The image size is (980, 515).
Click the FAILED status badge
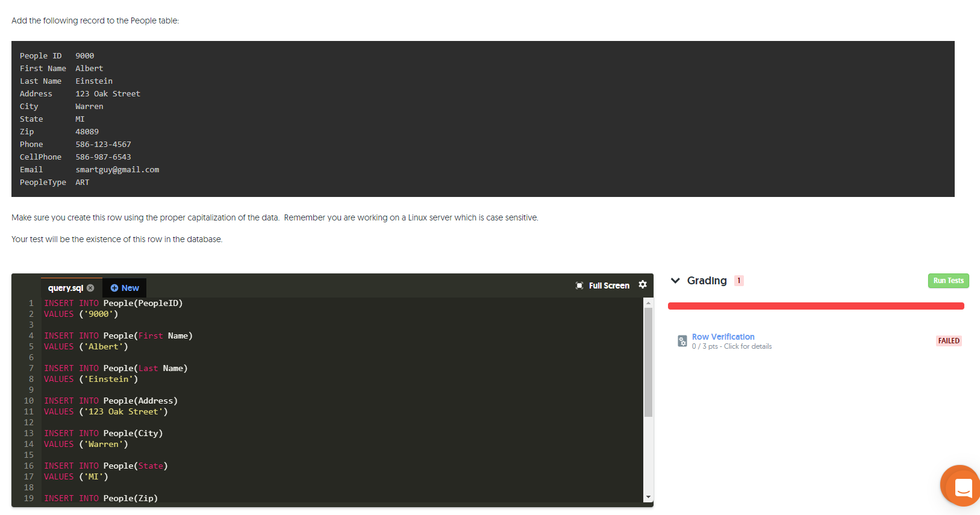pos(949,341)
